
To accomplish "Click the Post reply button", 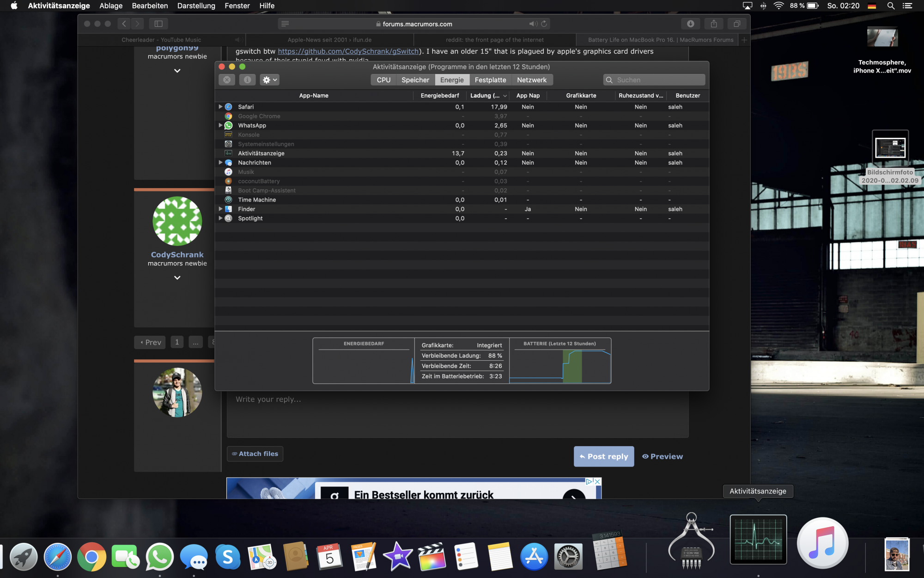I will tap(603, 456).
